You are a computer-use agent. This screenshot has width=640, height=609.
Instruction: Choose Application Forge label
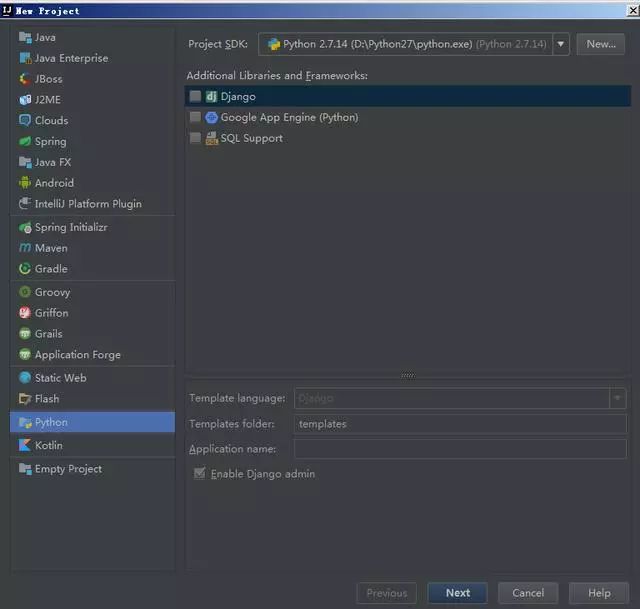(x=78, y=355)
